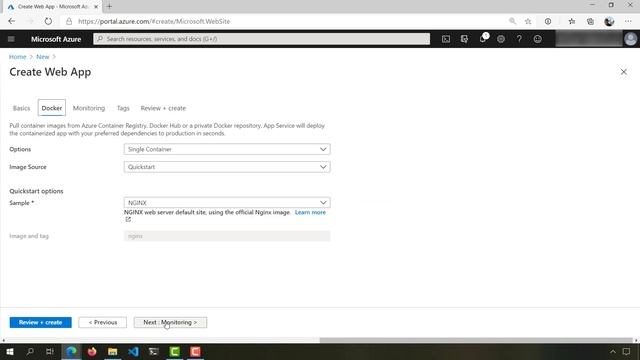Select the Docker tab
The image size is (640, 360).
(x=52, y=108)
